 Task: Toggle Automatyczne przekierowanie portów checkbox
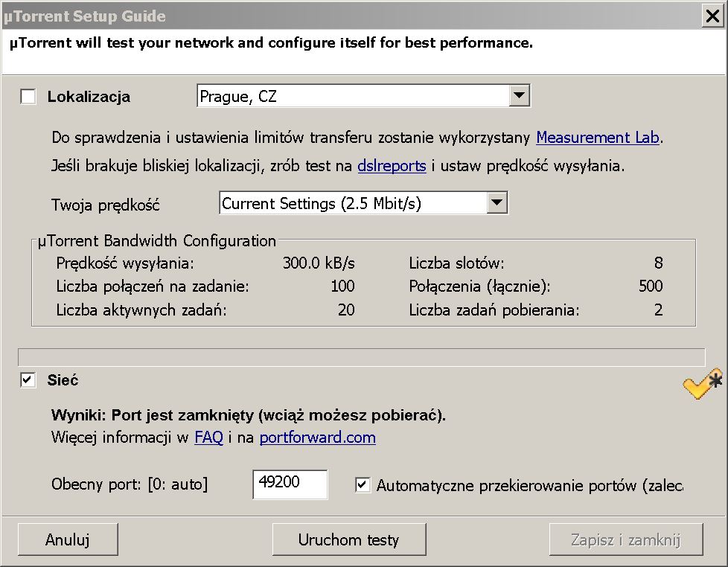[363, 485]
